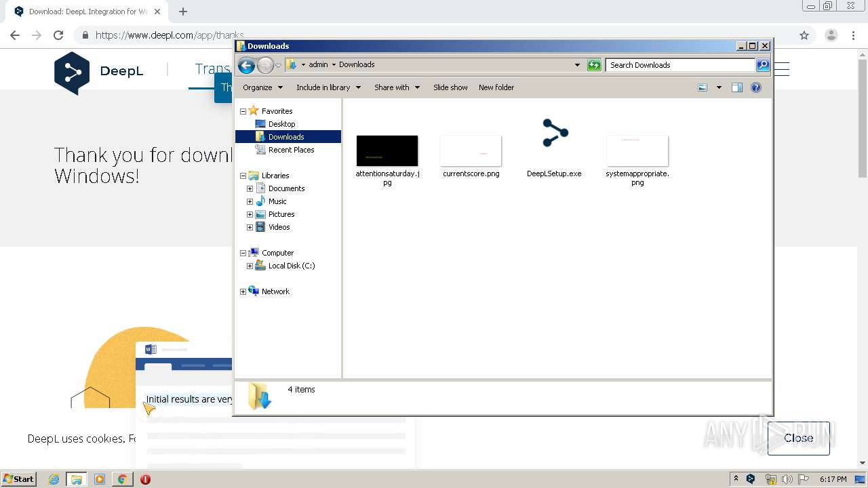The image size is (868, 488).
Task: Click the Slide show toolbar button
Action: 450,87
